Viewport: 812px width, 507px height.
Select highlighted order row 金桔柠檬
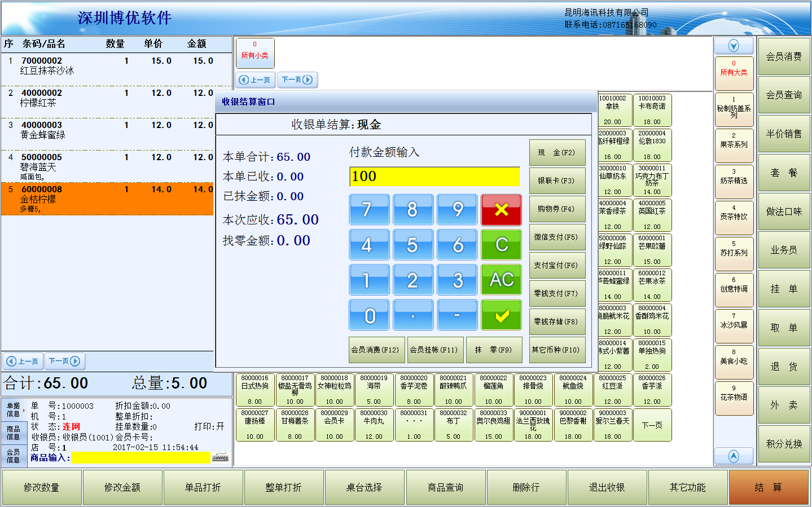tap(107, 198)
